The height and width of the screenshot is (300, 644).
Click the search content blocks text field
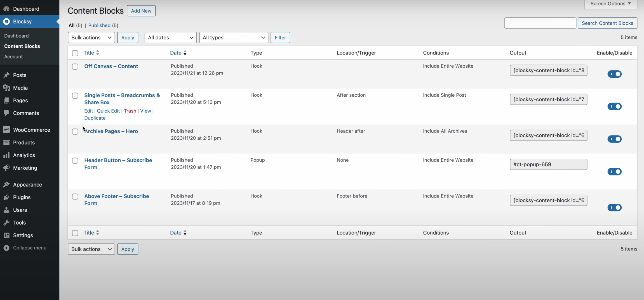tap(540, 23)
